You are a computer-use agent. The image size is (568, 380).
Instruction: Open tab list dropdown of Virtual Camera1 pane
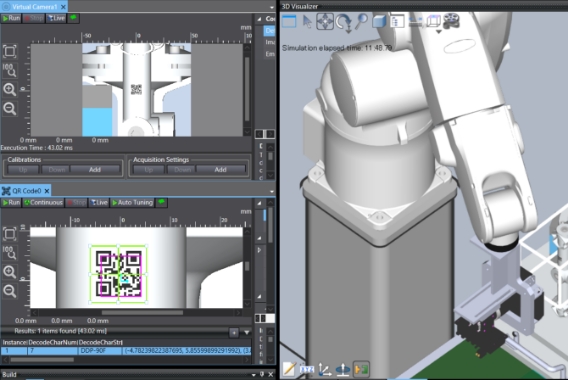point(272,7)
